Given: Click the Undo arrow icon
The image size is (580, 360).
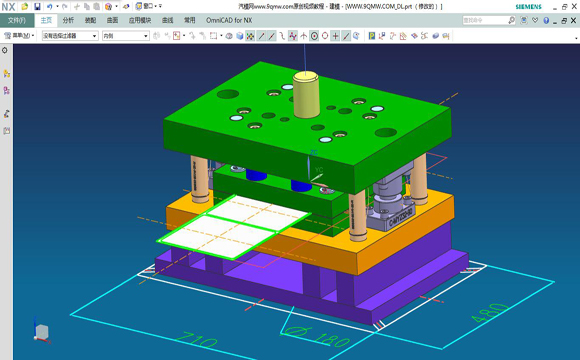Looking at the screenshot, I should tap(49, 6).
